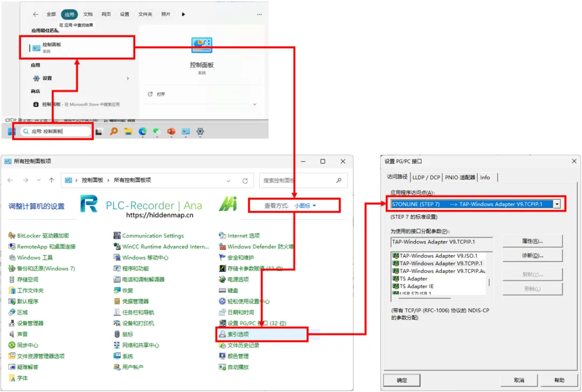Expand more actions chevron below 打开
This screenshot has width=582, height=392.
[254, 104]
